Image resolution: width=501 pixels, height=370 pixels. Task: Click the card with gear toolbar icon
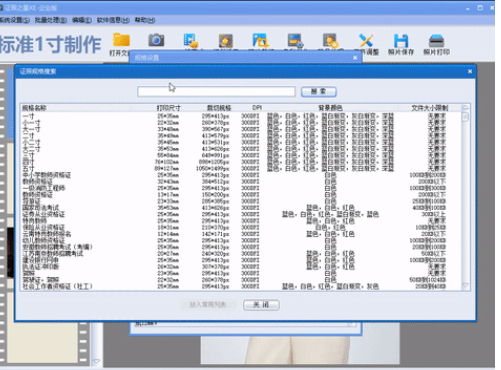[296, 41]
